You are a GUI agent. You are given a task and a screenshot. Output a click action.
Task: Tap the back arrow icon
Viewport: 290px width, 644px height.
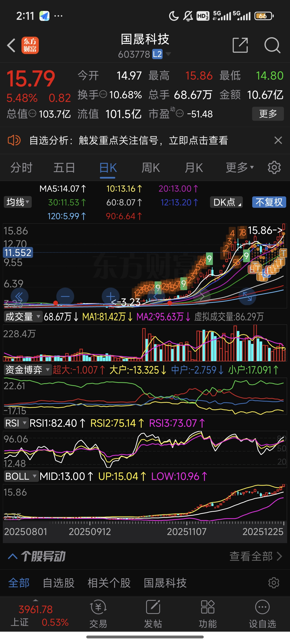click(x=11, y=45)
